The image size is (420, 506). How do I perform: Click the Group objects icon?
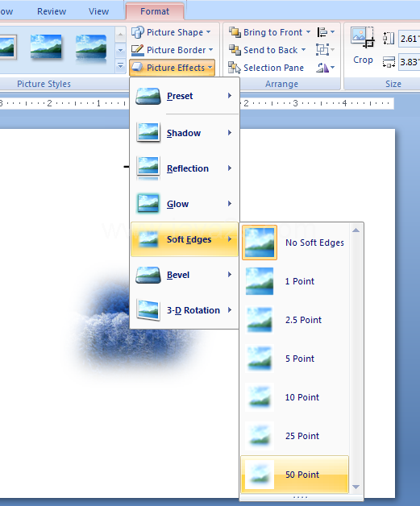coord(326,50)
